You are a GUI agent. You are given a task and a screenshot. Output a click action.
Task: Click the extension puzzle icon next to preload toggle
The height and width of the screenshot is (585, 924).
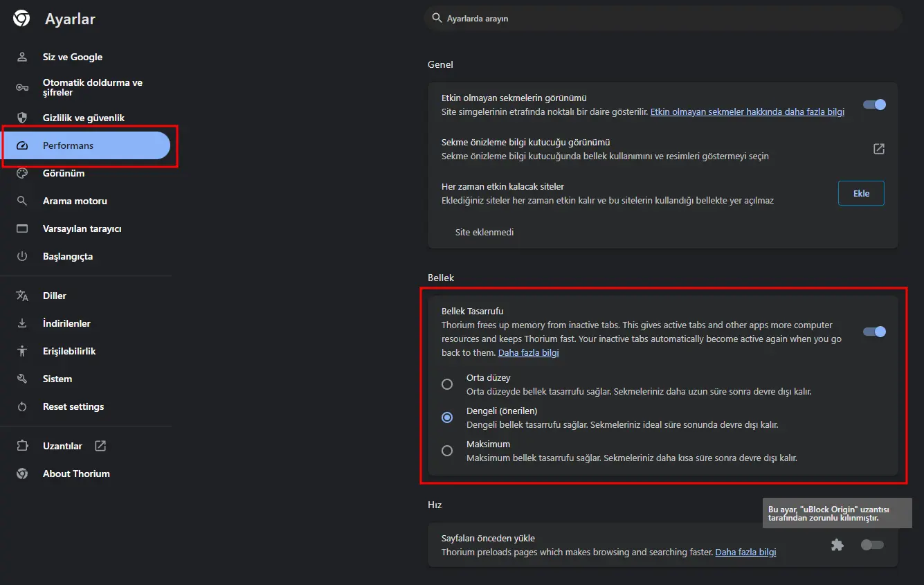[x=837, y=545]
